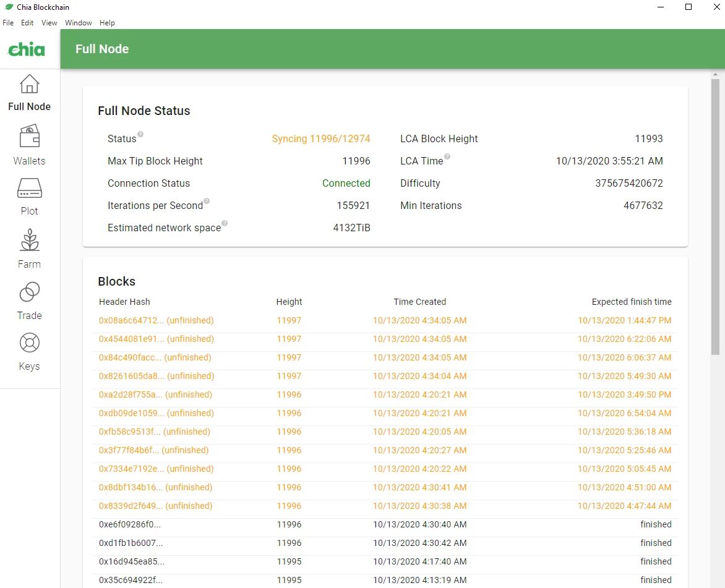The image size is (725, 588).
Task: Open the Full Node sidebar section
Action: coord(29,93)
